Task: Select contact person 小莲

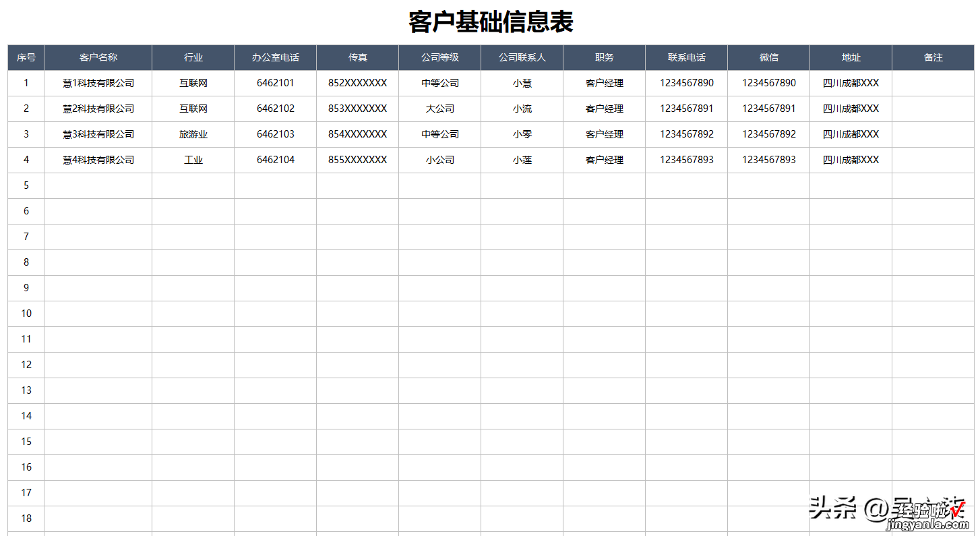Action: 522,160
